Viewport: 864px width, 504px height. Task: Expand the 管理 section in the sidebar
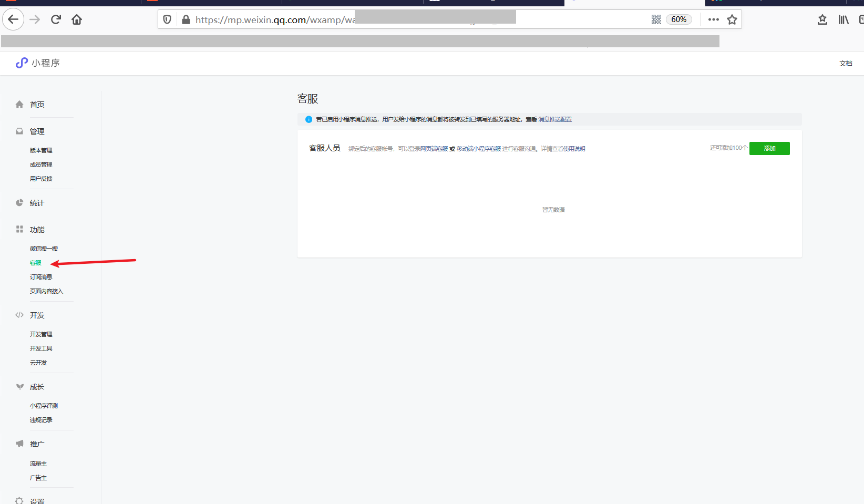tap(37, 131)
